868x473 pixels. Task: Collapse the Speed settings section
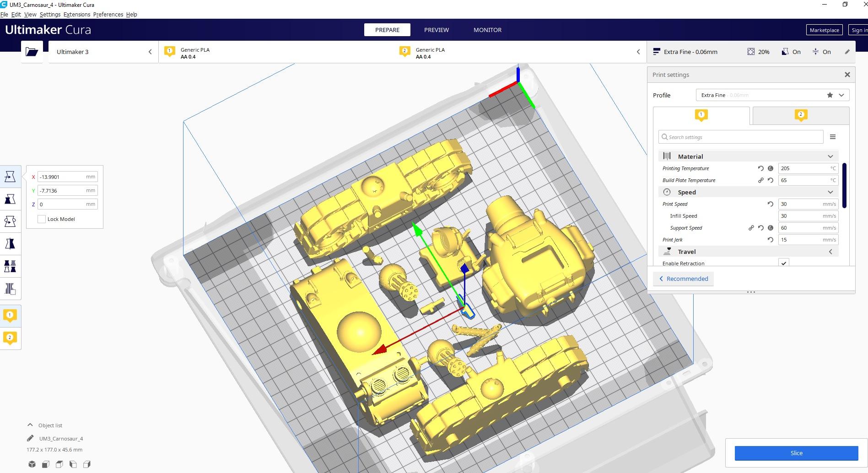(x=749, y=192)
